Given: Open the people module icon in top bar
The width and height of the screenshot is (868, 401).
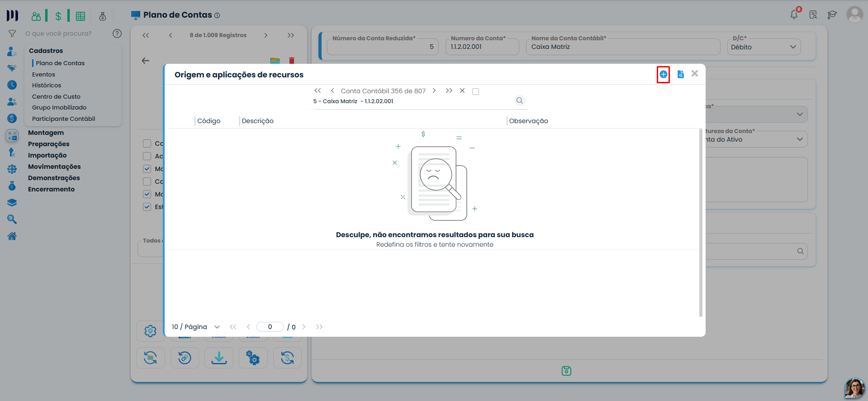Looking at the screenshot, I should point(36,16).
